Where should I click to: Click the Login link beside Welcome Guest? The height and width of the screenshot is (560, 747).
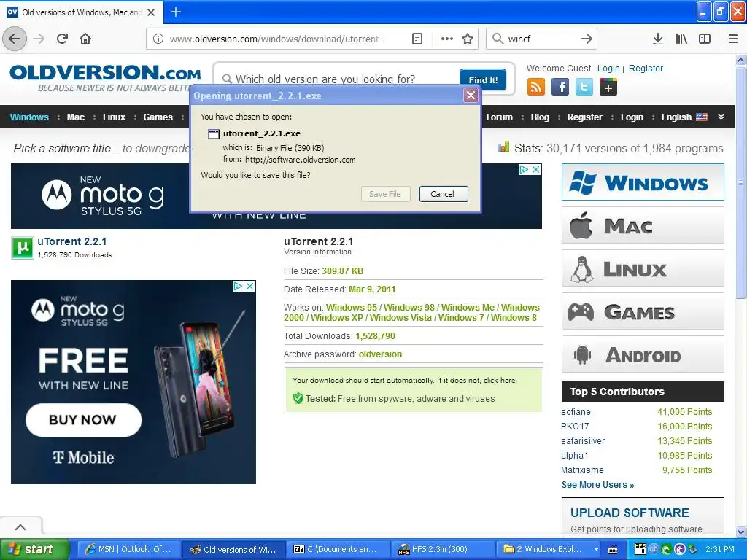point(608,68)
